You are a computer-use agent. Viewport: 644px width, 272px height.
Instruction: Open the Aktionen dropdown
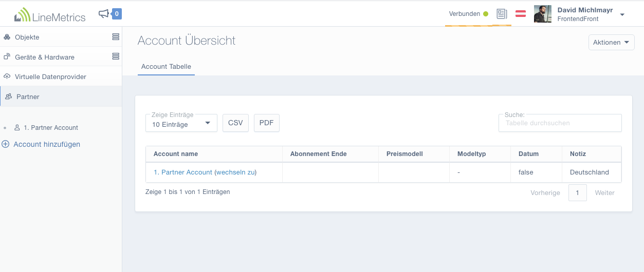[612, 43]
